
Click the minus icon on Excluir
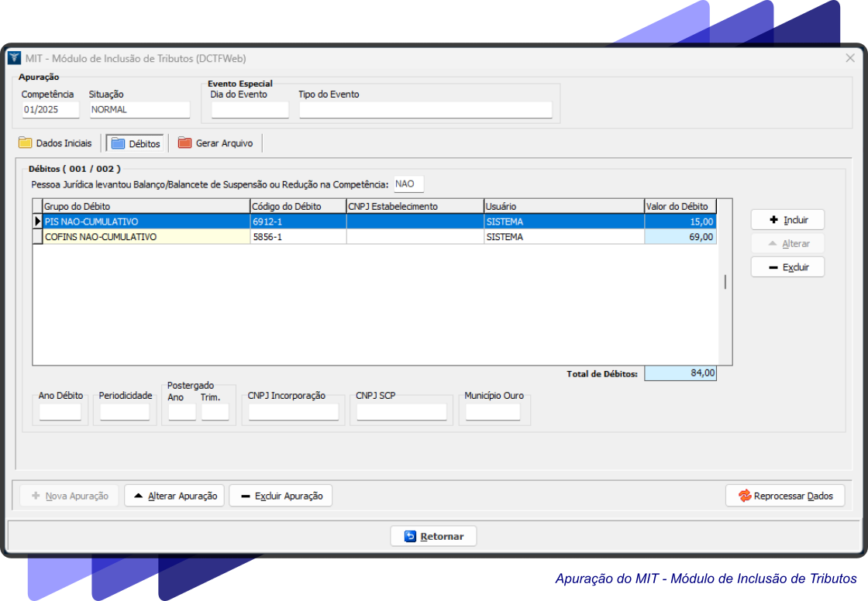click(773, 267)
